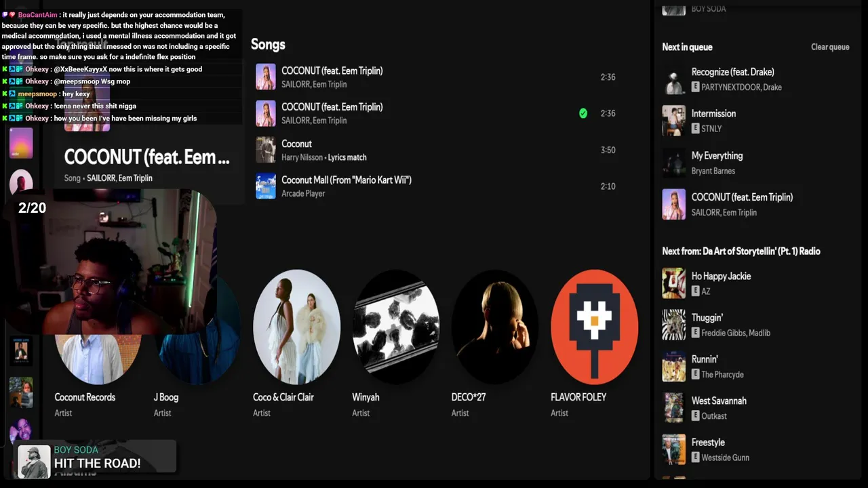868x488 pixels.
Task: Open AZ artist link in queue
Action: (706, 291)
